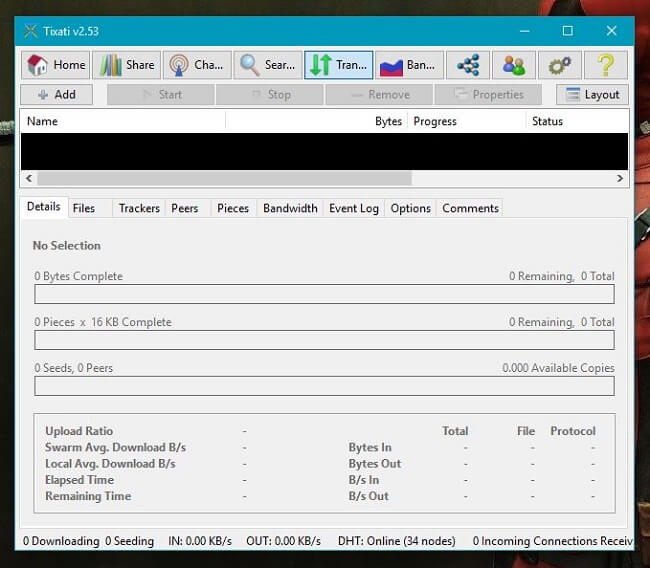Click 'DHT: Online (34 nodes)' status

tap(397, 541)
